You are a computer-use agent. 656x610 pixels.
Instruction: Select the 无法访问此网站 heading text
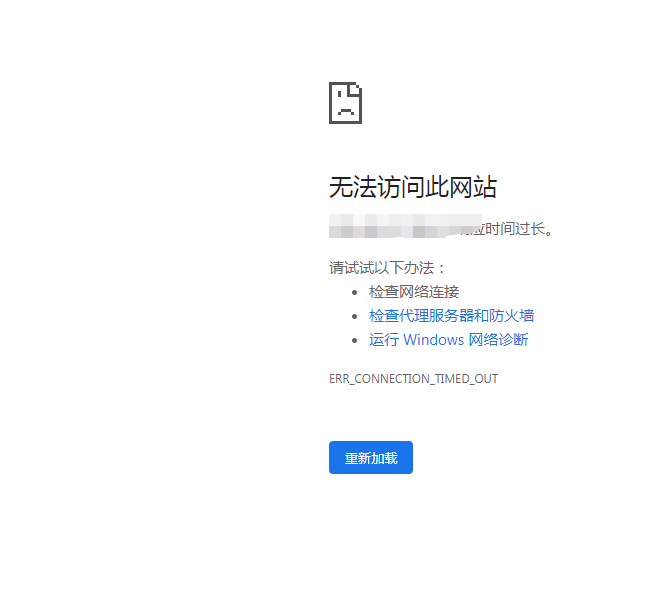click(x=413, y=187)
